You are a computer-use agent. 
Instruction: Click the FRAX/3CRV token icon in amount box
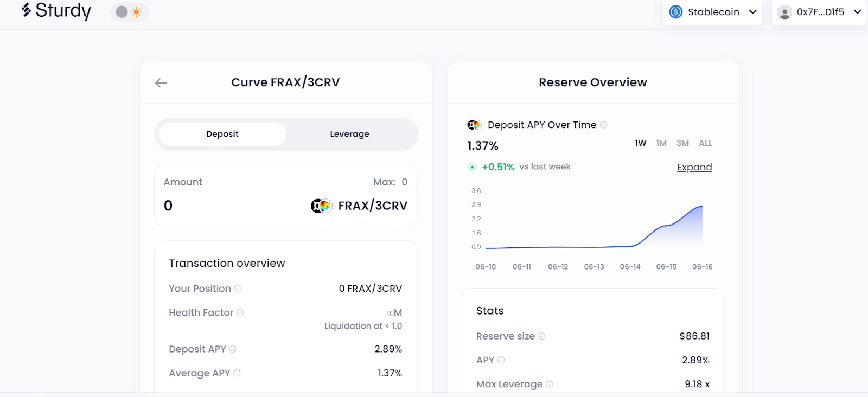pos(321,206)
